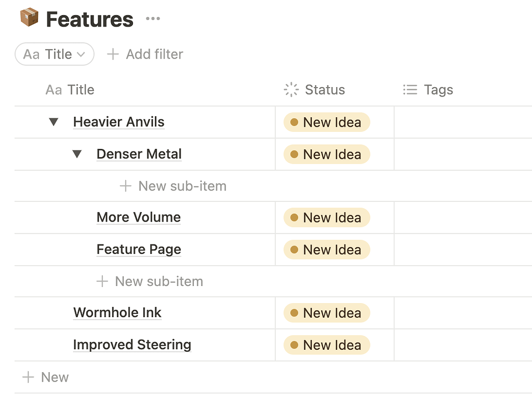Open the Title filter dropdown pill
This screenshot has height=396, width=532.
(55, 54)
